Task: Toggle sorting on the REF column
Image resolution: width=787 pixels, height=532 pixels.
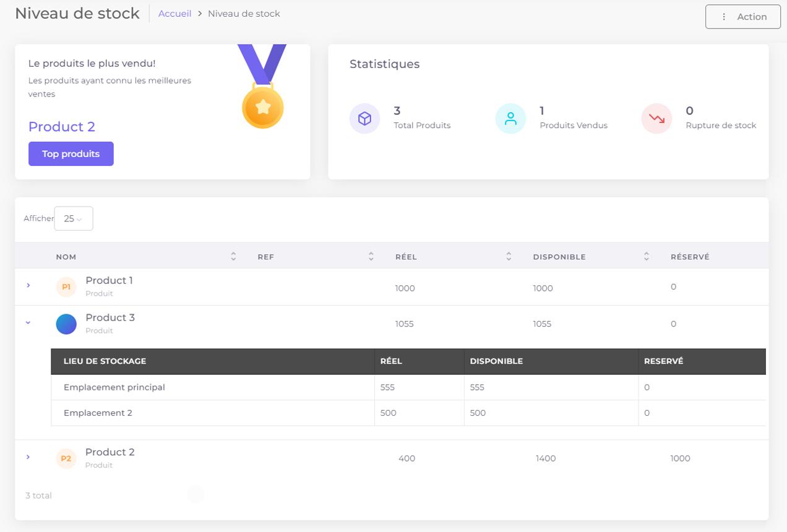Action: (x=370, y=255)
